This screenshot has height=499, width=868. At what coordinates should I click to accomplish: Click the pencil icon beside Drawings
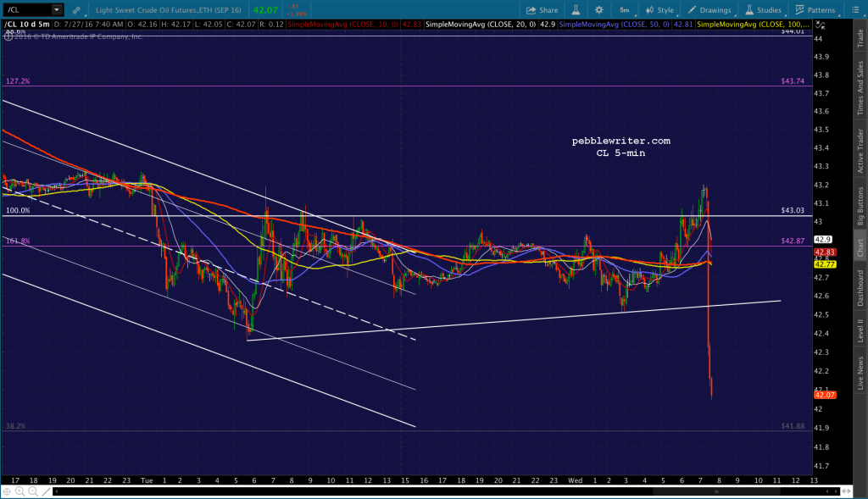point(692,10)
